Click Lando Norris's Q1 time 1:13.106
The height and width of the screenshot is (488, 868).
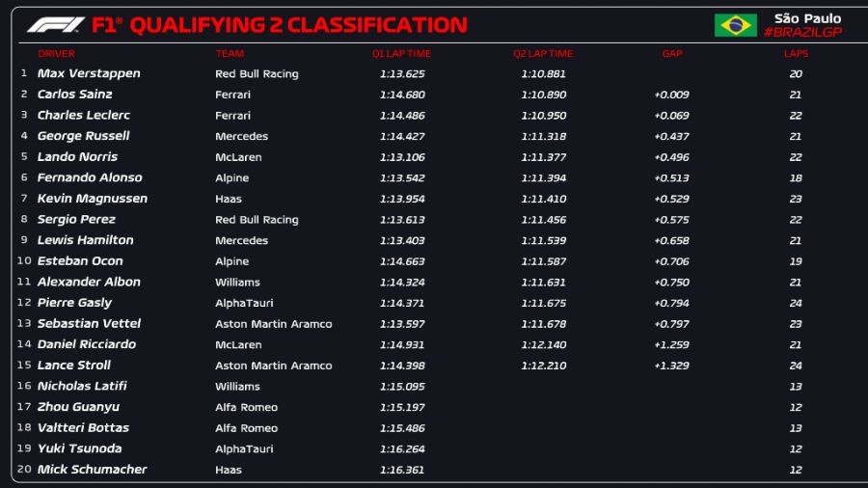402,157
